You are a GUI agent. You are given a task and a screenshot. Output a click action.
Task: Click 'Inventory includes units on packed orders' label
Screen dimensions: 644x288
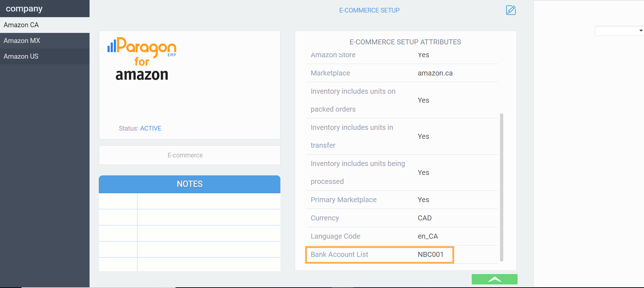[353, 100]
